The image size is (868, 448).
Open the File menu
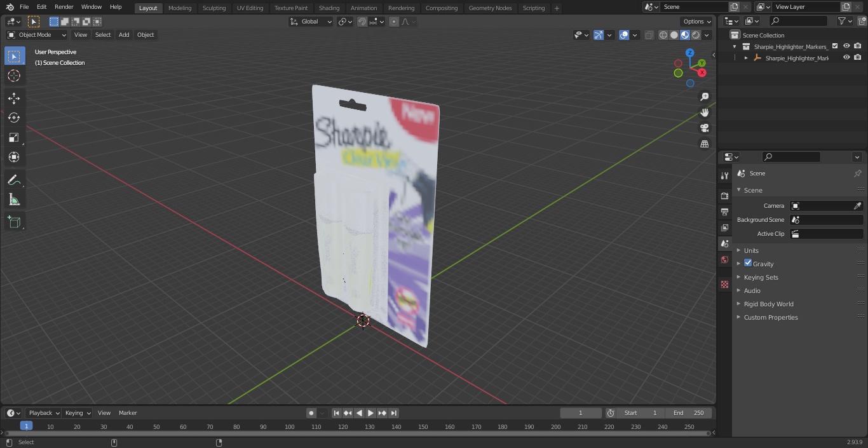pyautogui.click(x=24, y=7)
